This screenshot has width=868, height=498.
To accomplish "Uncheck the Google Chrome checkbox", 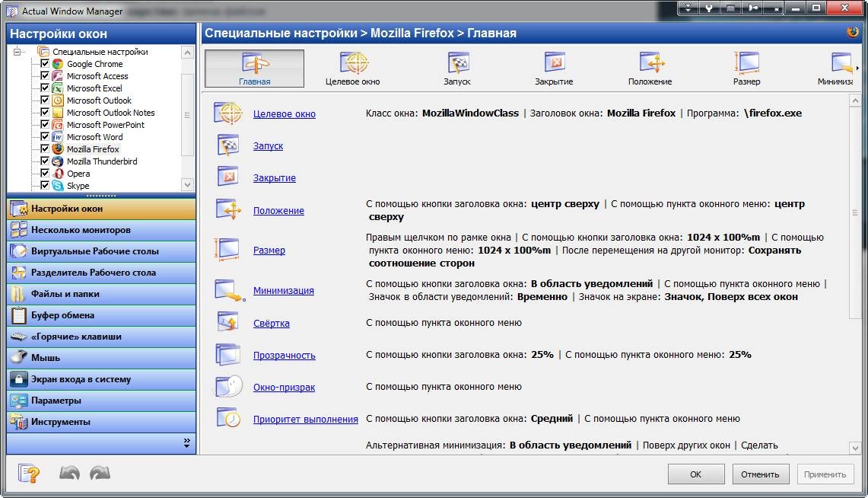I will tap(45, 63).
